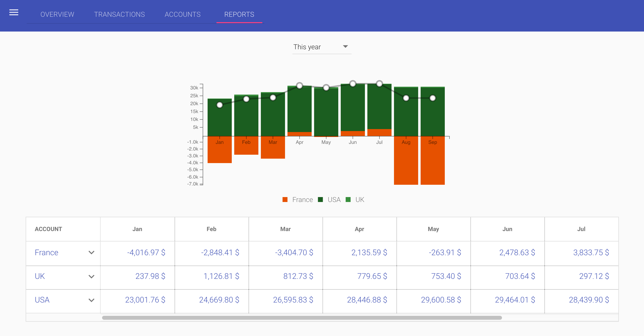
Task: Expand the France account row chevron
Action: [91, 252]
